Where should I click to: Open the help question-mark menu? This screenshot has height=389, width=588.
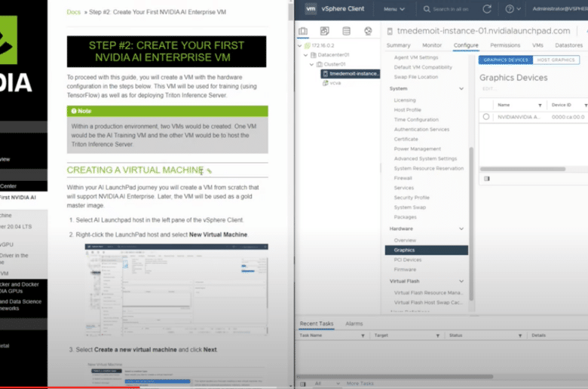pos(513,9)
